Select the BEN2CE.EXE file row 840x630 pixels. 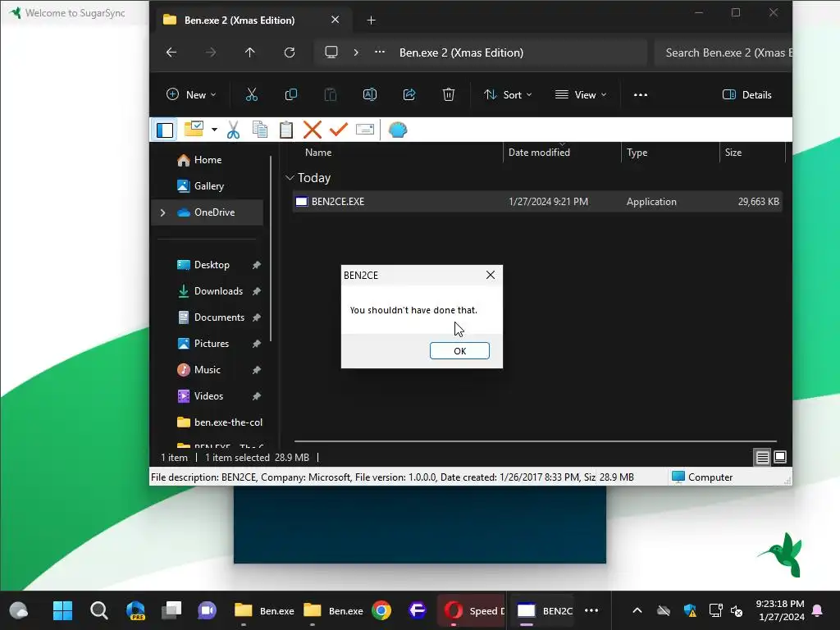tap(537, 202)
